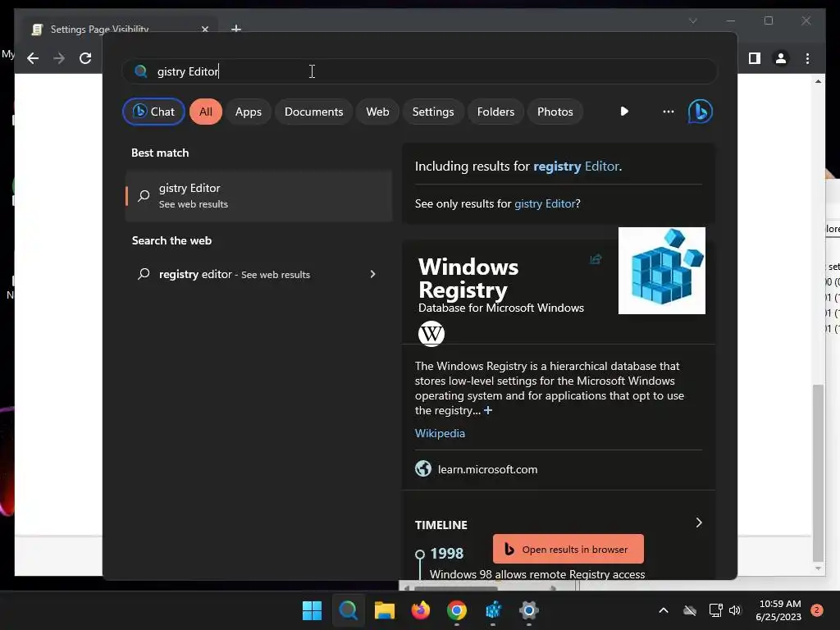The image size is (840, 630).
Task: Switch to the Folders filter
Action: pos(495,112)
